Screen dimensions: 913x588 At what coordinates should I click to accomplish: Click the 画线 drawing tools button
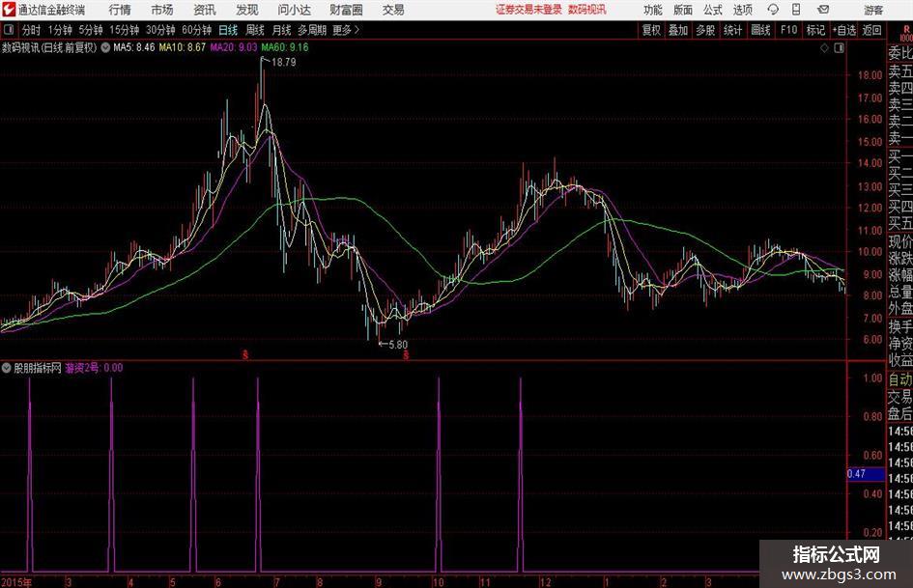pos(760,30)
